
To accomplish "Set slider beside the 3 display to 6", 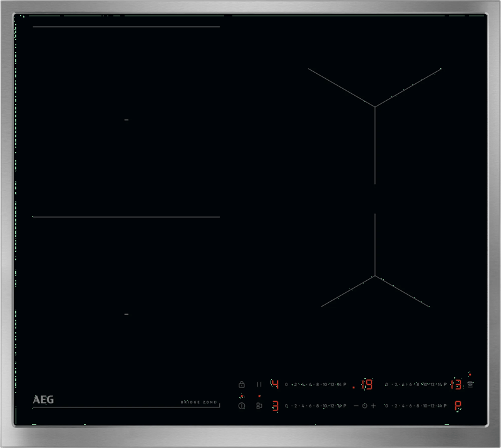I will coord(310,406).
